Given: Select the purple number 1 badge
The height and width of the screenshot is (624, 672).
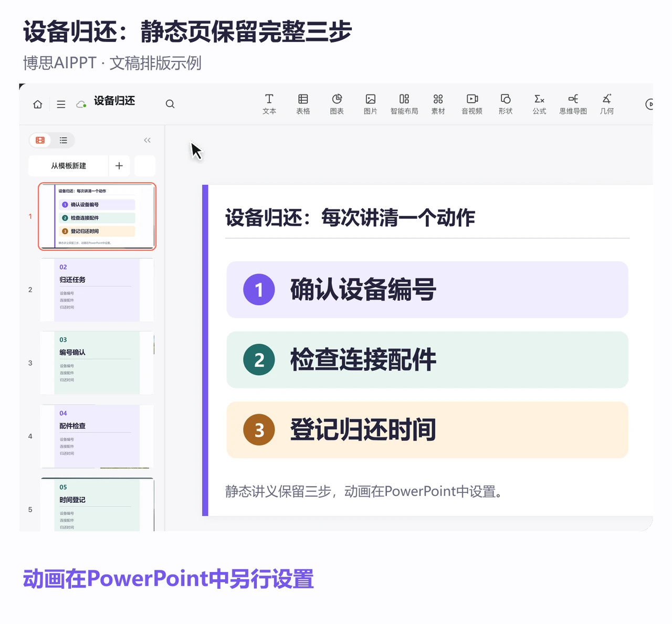Looking at the screenshot, I should pos(259,290).
